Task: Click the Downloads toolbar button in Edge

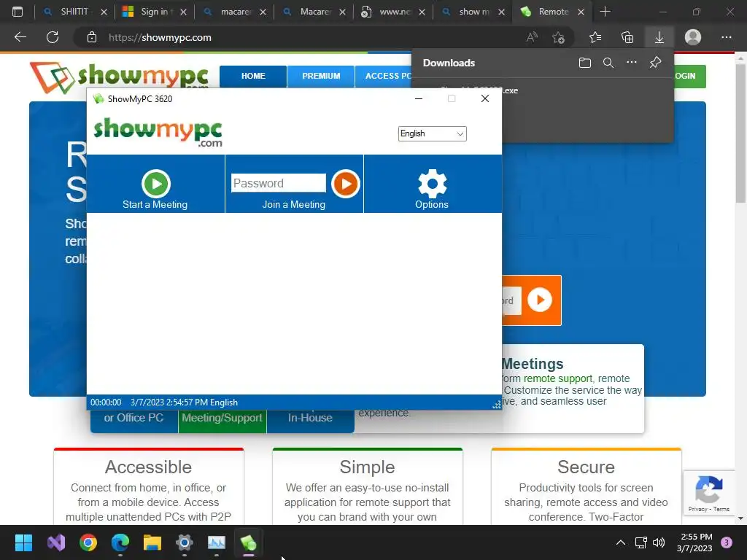Action: 659,37
